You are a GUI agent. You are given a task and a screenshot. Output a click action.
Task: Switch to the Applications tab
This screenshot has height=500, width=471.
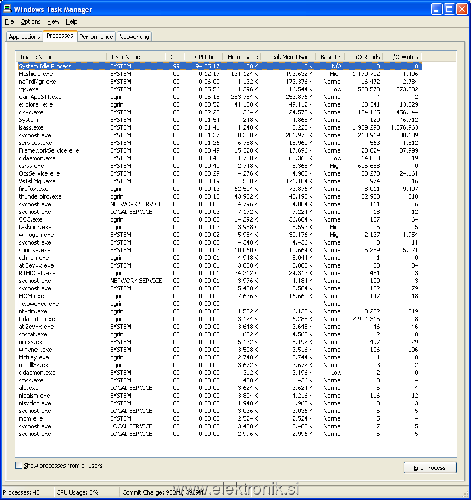[24, 37]
